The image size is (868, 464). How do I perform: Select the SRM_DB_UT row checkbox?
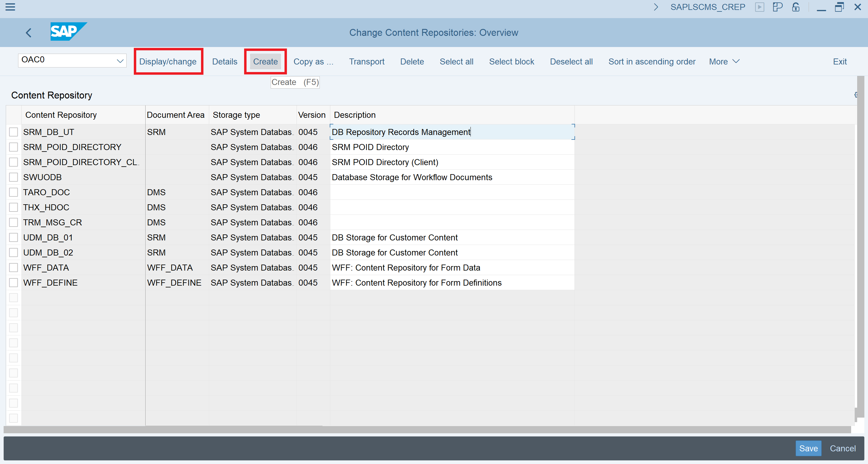[14, 132]
